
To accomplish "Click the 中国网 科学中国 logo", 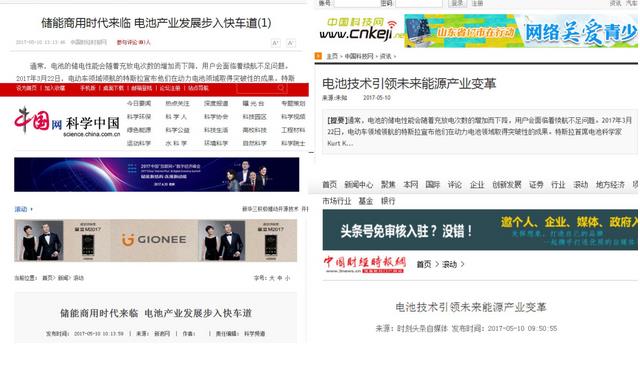I will (x=67, y=122).
